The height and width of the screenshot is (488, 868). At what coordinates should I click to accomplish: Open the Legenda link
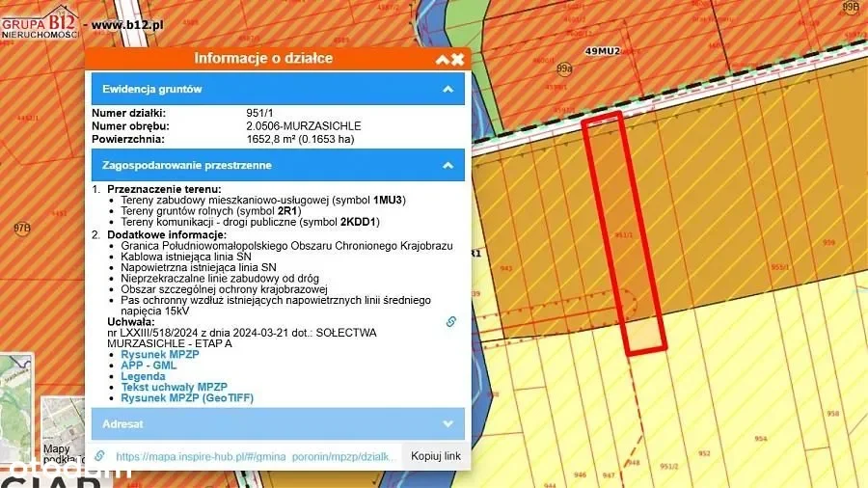[x=143, y=376]
